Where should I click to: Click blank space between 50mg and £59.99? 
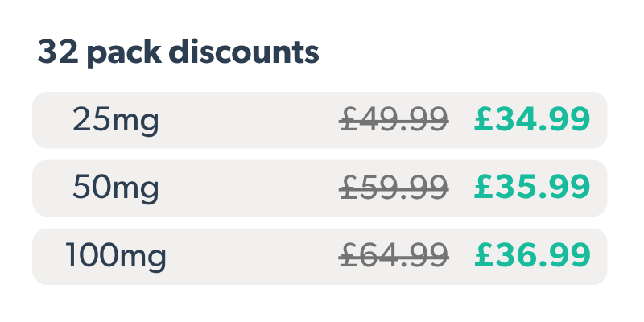tap(250, 188)
